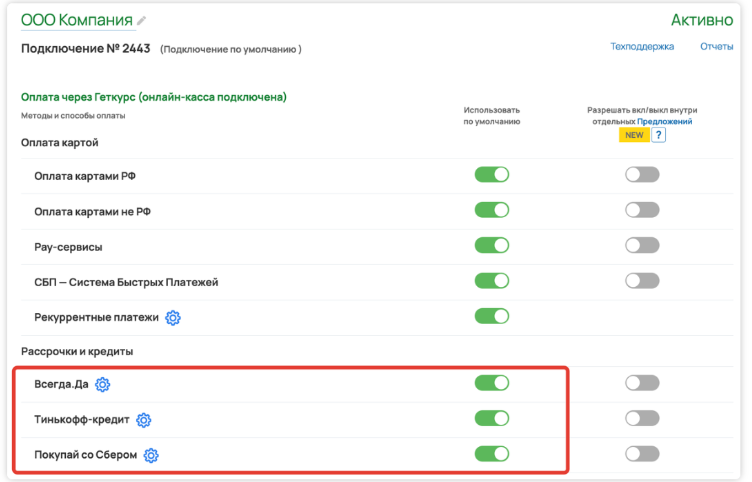The width and height of the screenshot is (752, 482).
Task: Click the ООО Компания title link
Action: 76,21
